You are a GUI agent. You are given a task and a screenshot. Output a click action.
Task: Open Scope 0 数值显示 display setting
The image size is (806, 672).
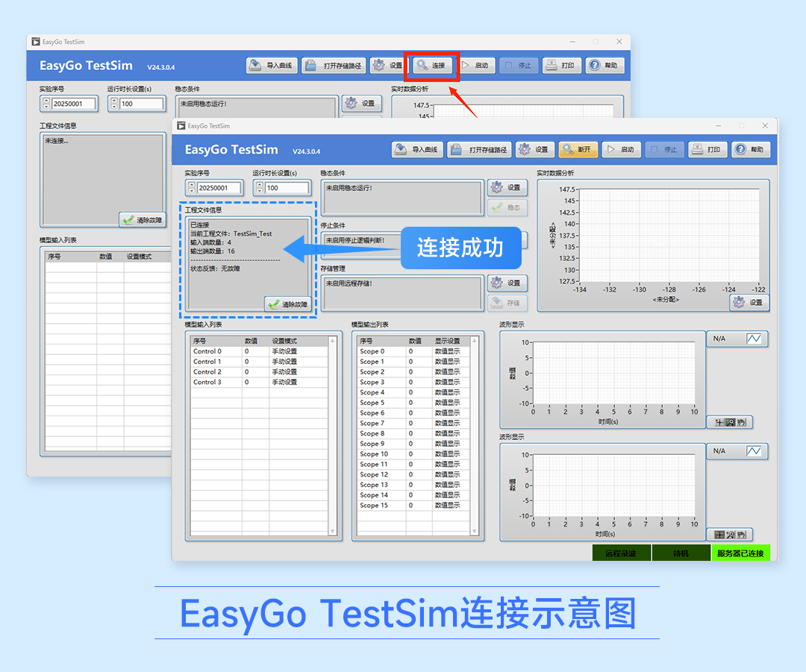point(451,351)
